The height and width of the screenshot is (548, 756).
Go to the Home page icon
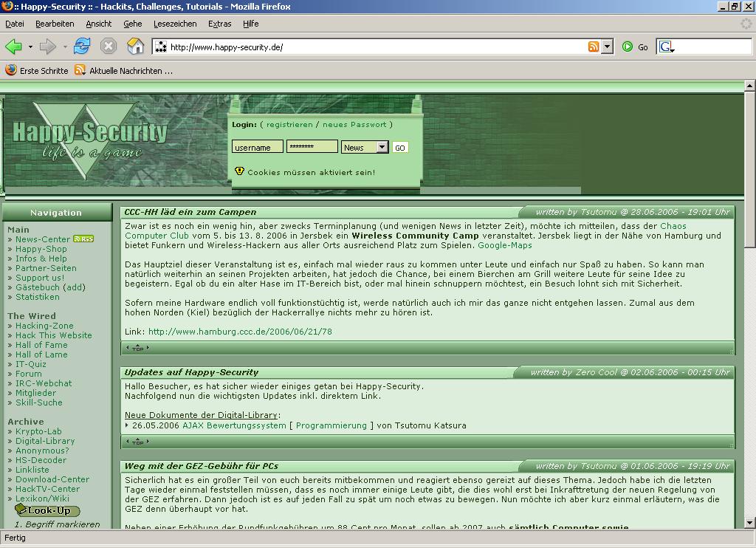pyautogui.click(x=136, y=47)
